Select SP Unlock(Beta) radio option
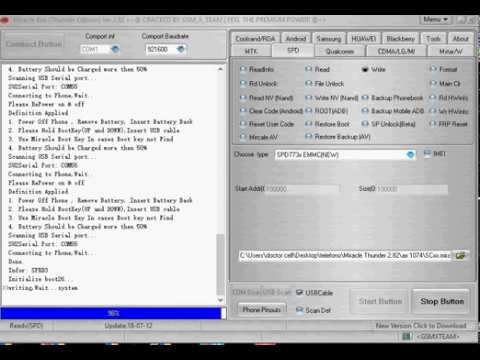The height and width of the screenshot is (360, 480). tap(389, 124)
